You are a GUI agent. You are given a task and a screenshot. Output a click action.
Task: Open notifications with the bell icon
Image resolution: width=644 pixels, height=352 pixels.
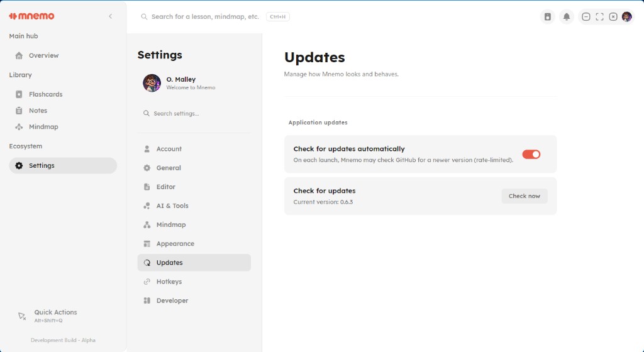click(567, 17)
